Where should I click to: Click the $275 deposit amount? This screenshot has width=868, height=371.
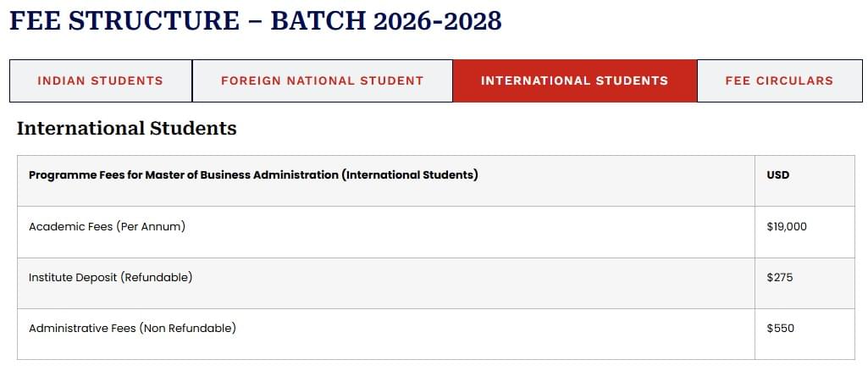pyautogui.click(x=780, y=278)
